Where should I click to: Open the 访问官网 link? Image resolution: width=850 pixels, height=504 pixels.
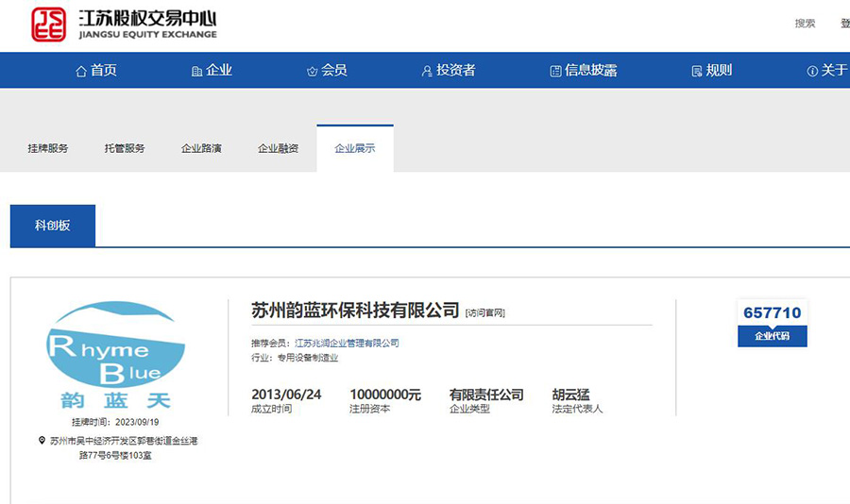(x=485, y=312)
